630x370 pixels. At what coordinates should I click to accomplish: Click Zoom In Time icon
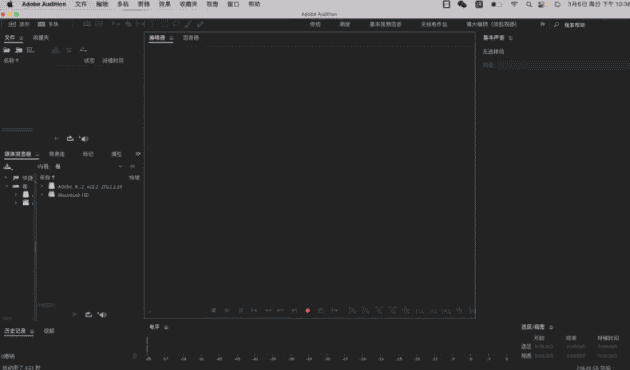click(379, 310)
